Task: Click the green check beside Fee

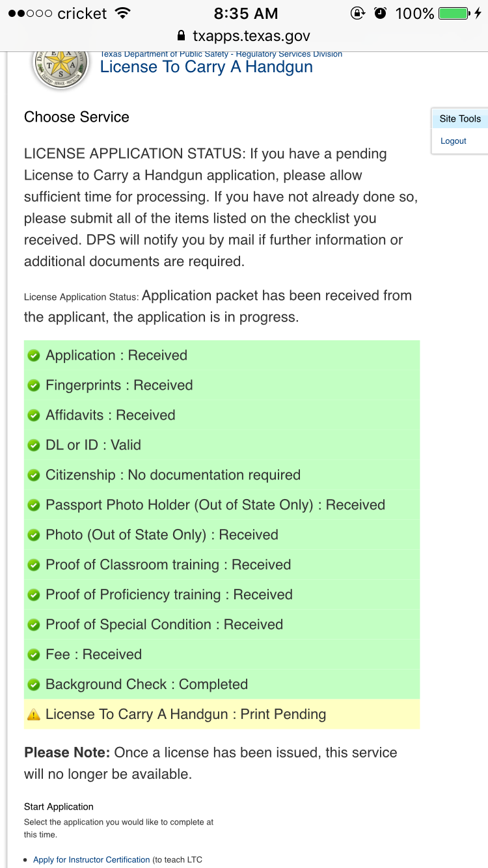Action: click(x=34, y=655)
